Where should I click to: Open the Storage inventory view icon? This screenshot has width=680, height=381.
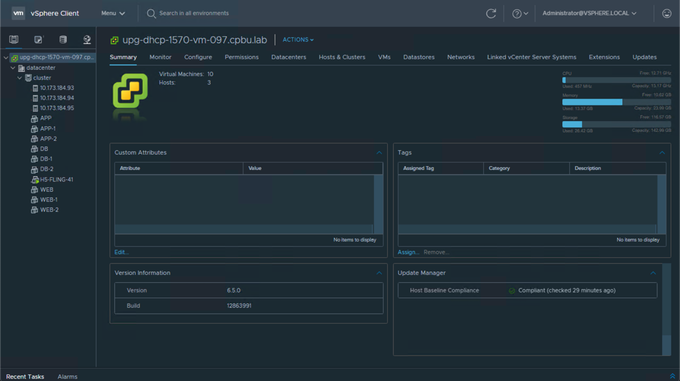pos(63,39)
